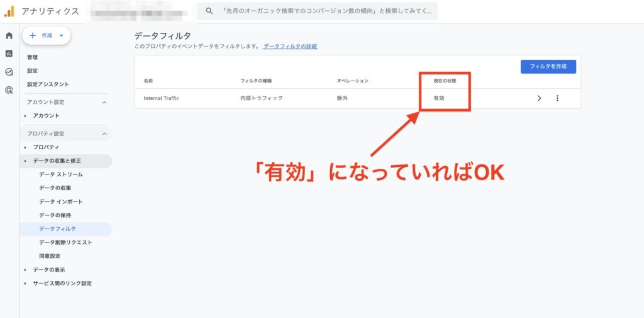Open the データフィルタの詳細 link
The width and height of the screenshot is (644, 318).
(x=290, y=47)
